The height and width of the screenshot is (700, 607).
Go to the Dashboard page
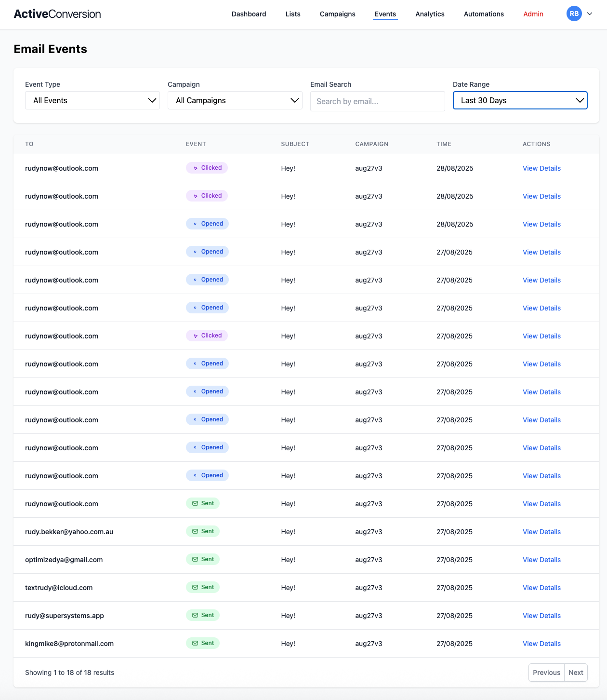tap(249, 14)
